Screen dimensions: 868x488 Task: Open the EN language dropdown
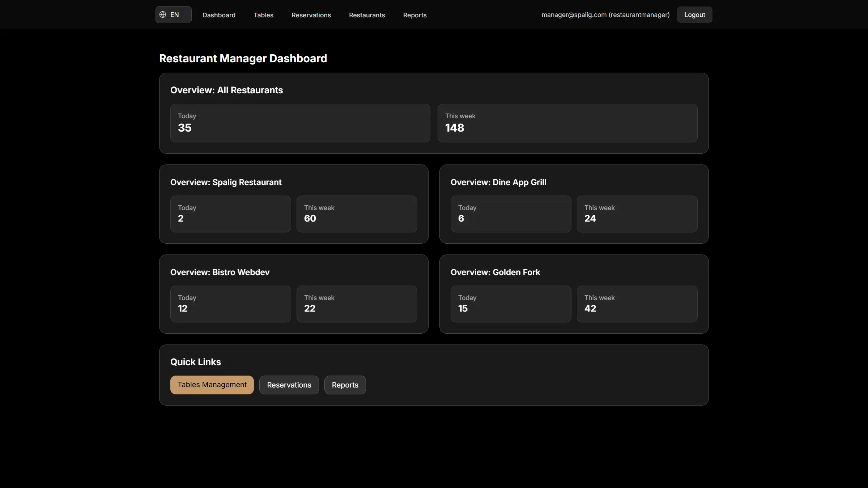coord(174,15)
